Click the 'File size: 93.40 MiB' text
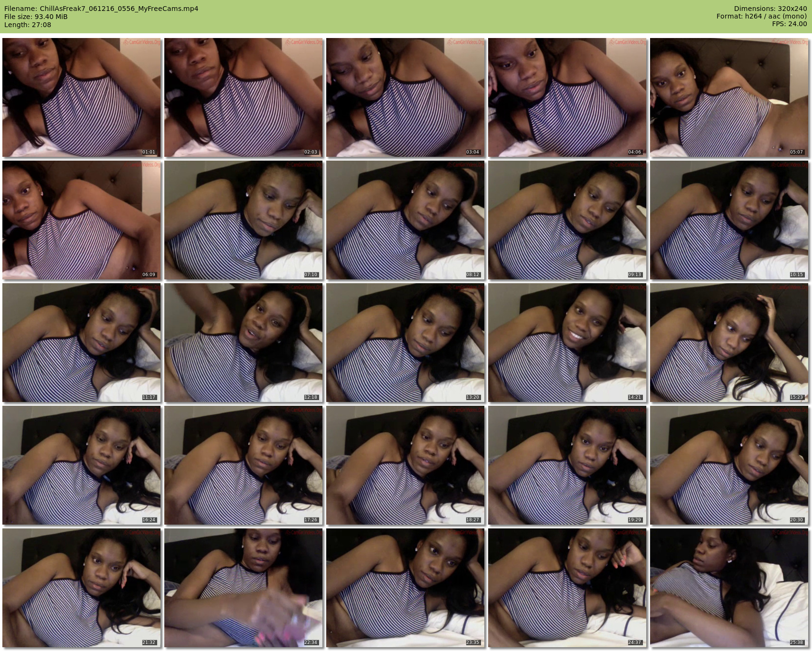 pos(36,17)
